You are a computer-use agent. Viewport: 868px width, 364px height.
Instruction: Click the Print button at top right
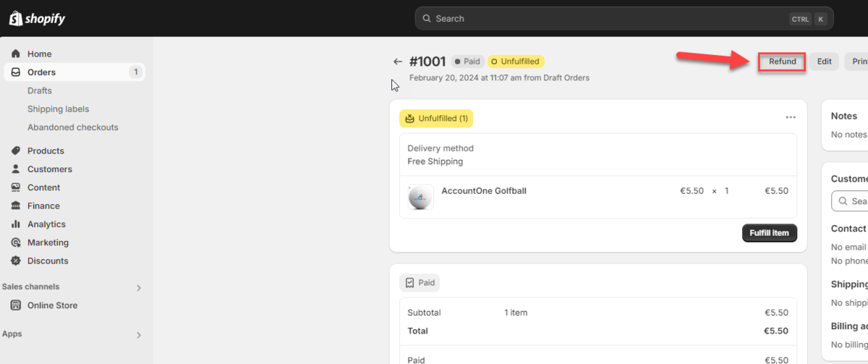tap(856, 62)
